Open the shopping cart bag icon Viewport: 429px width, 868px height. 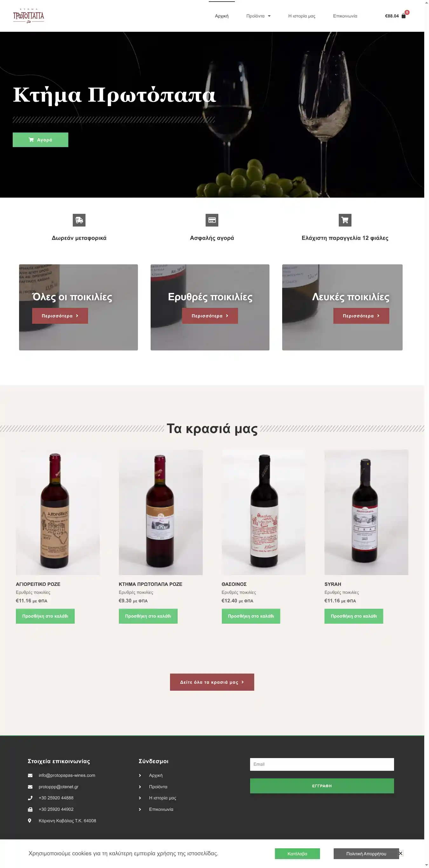click(x=403, y=16)
